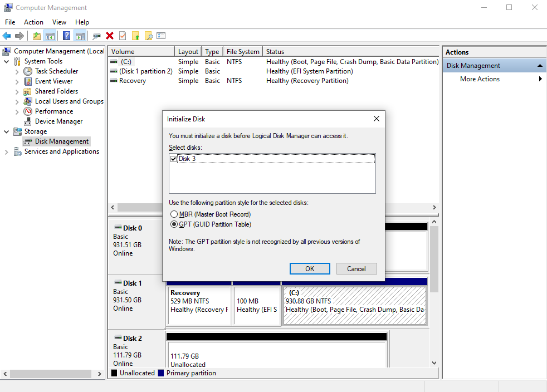Click the checkmark document toolbar icon
This screenshot has width=547, height=392.
(x=123, y=36)
